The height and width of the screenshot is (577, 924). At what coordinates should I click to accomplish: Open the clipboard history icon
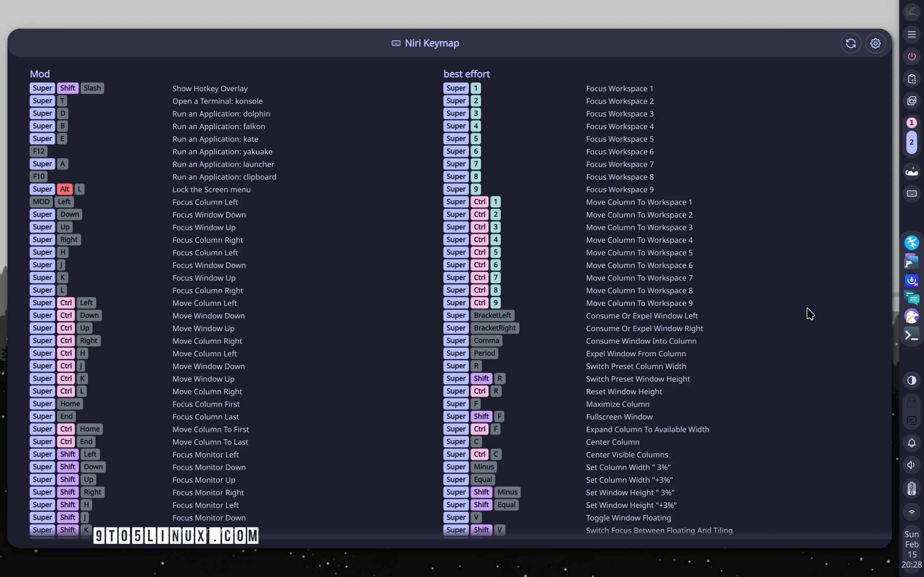912,79
